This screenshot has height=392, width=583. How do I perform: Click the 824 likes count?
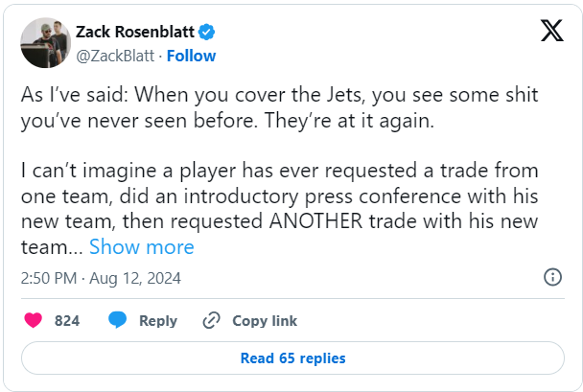[x=67, y=320]
